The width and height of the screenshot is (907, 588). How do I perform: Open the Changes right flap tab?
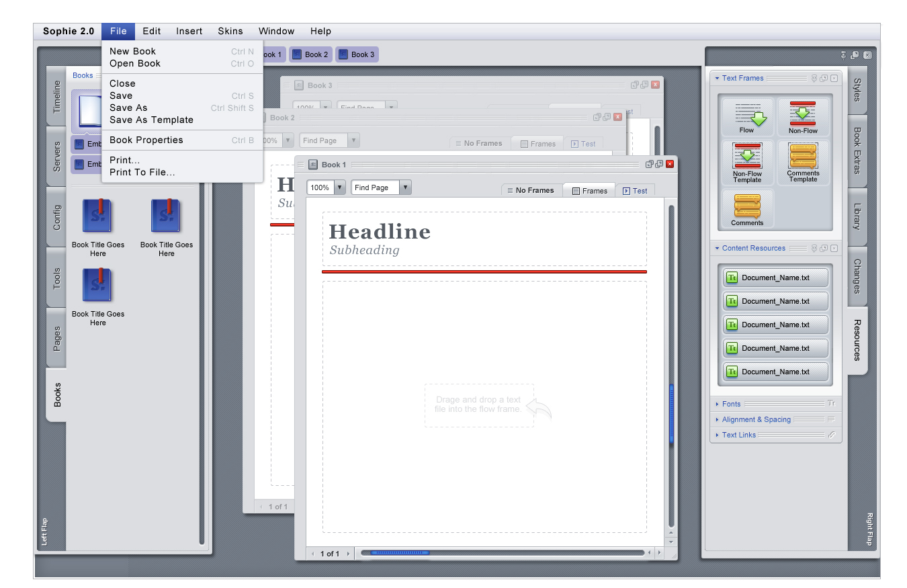tap(857, 276)
